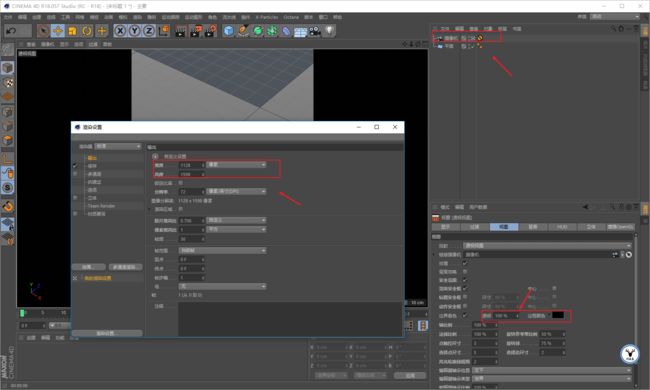Click the Camera object icon in toolbar
The height and width of the screenshot is (390, 650).
[315, 31]
